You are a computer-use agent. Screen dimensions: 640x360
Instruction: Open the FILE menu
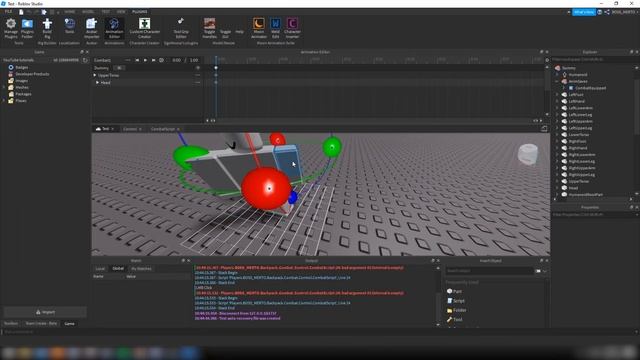(x=8, y=12)
